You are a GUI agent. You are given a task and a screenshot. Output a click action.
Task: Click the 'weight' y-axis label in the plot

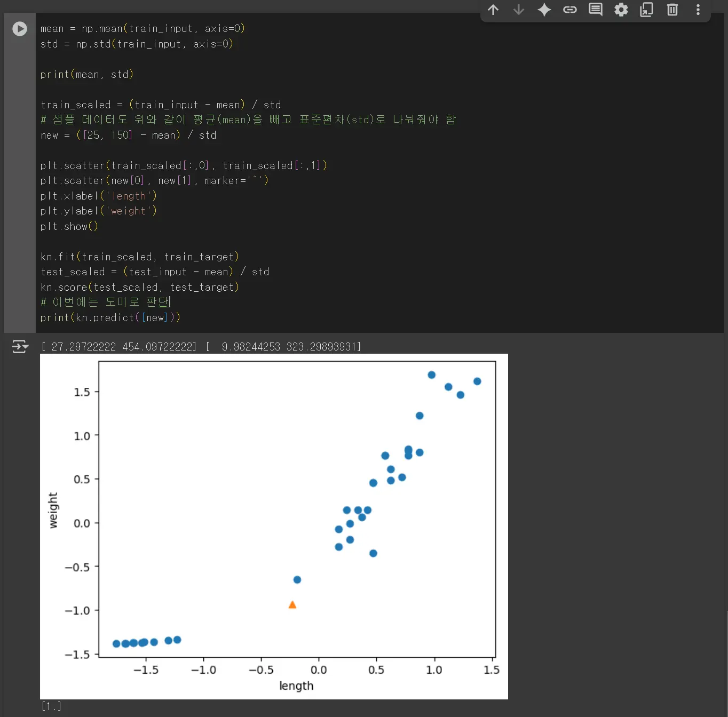(x=53, y=511)
